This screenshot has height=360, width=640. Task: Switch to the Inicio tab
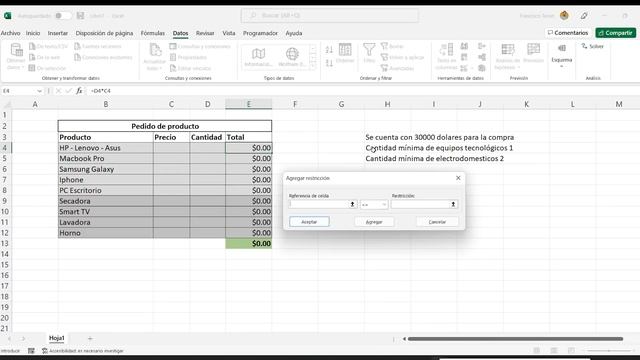(x=33, y=33)
